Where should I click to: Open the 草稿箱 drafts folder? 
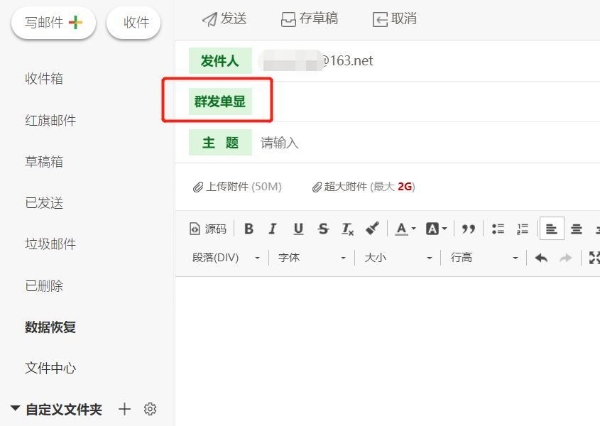pos(44,162)
